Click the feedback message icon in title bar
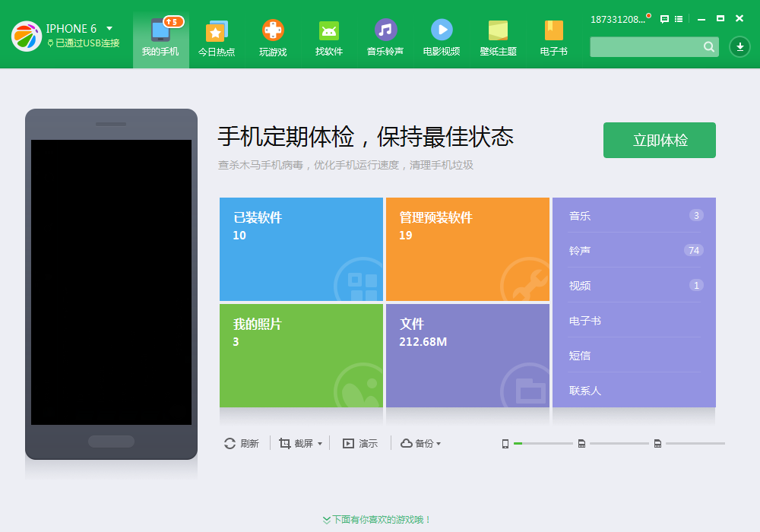The height and width of the screenshot is (532, 760). pyautogui.click(x=663, y=19)
